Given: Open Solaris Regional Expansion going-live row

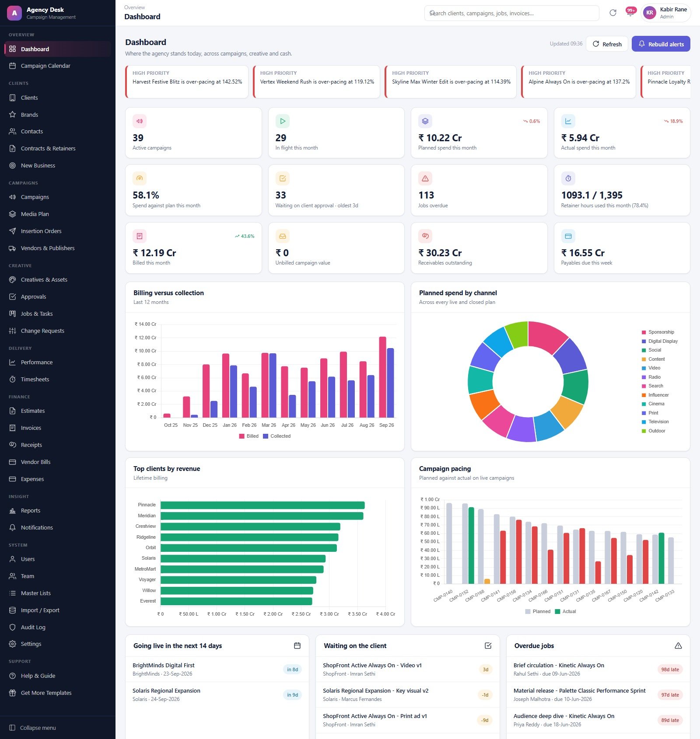Looking at the screenshot, I should click(x=217, y=695).
